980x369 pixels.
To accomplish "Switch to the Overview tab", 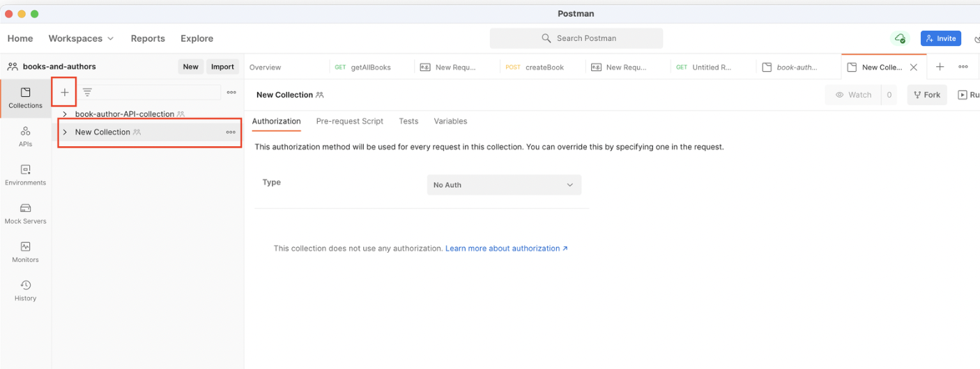I will click(x=266, y=68).
